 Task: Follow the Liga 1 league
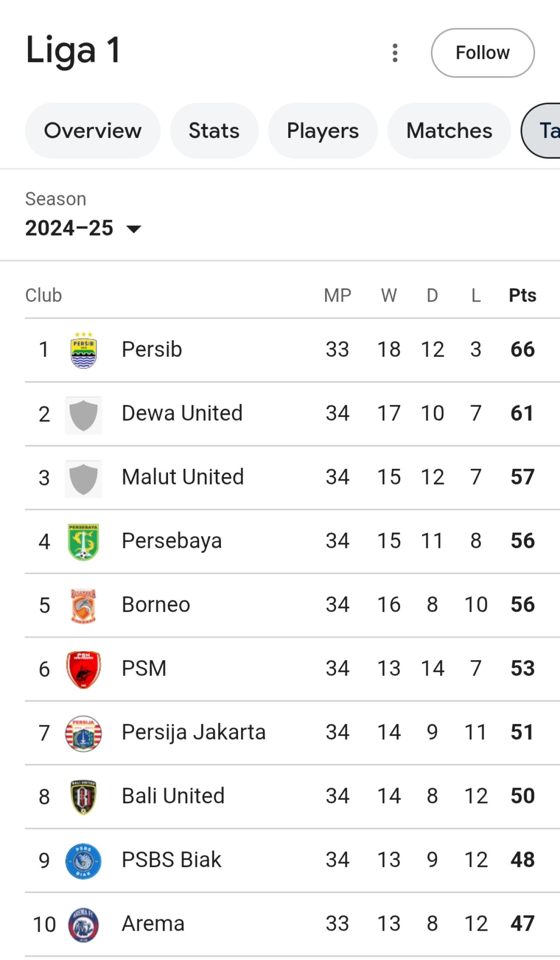[x=483, y=53]
